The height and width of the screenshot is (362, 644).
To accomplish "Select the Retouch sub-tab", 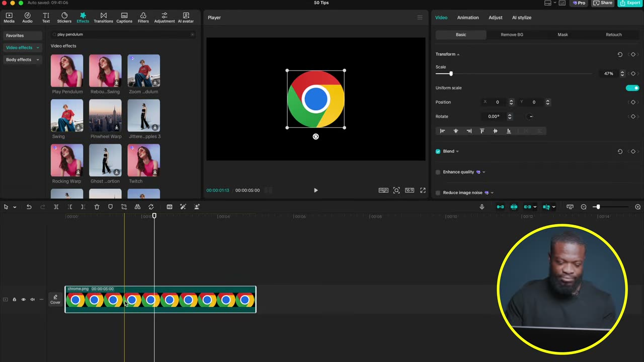I will click(x=613, y=35).
